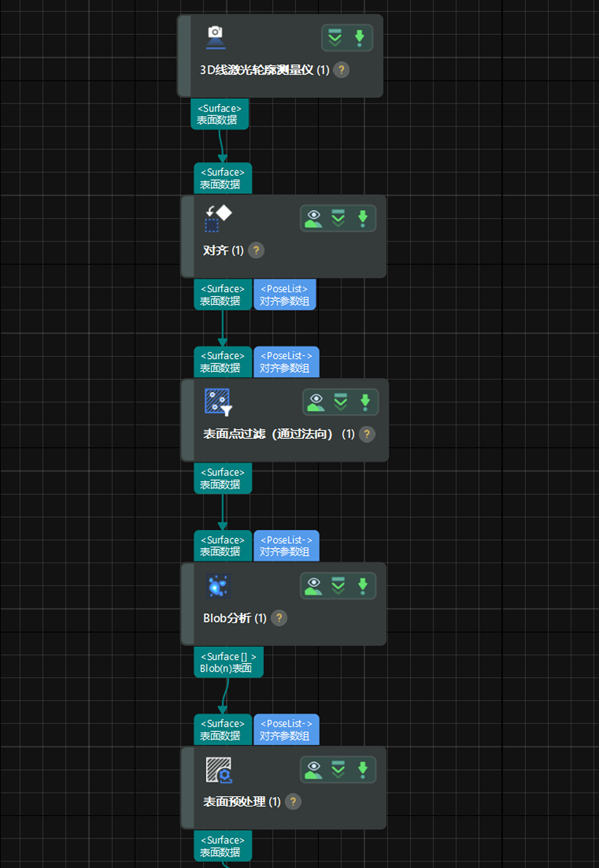This screenshot has height=868, width=599.
Task: Select the 3D线激光轮廓测量仪 (1) node title
Action: click(264, 70)
